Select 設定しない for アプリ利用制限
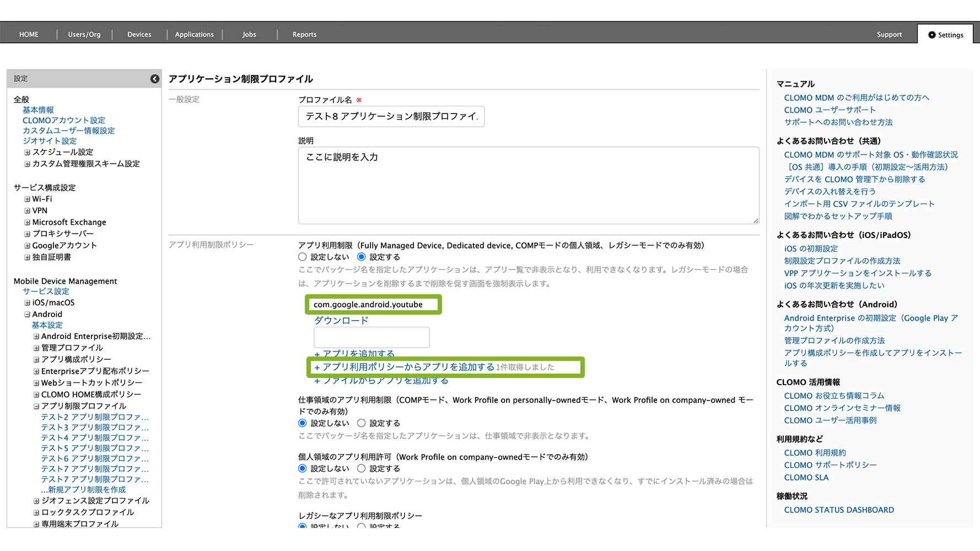Image resolution: width=980 pixels, height=551 pixels. pos(303,257)
